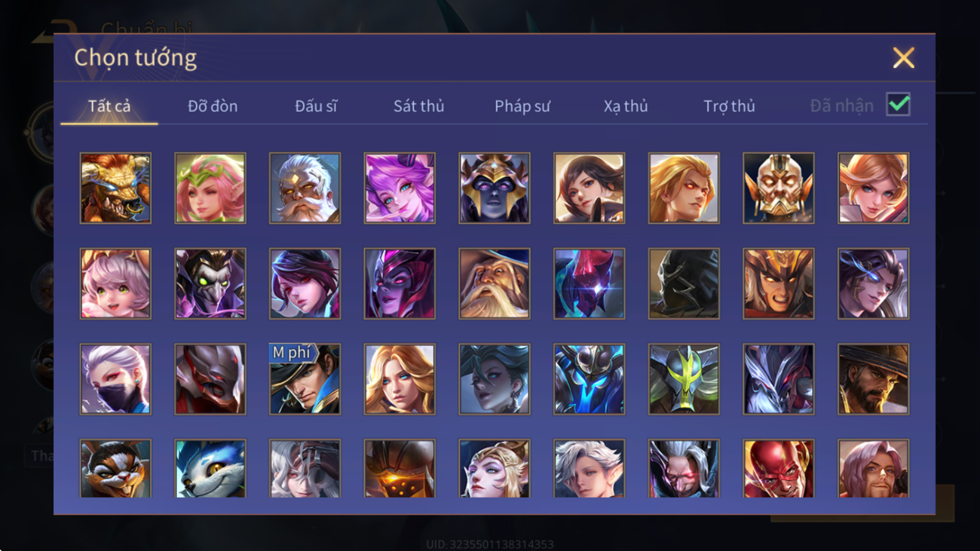Show the Pháp sư heroes tab
This screenshot has width=980, height=551.
[x=522, y=106]
